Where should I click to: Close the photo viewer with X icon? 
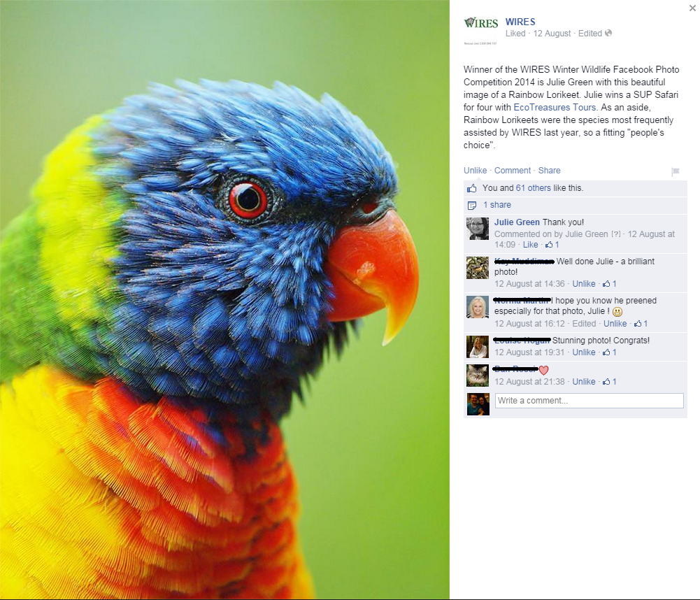tap(692, 8)
